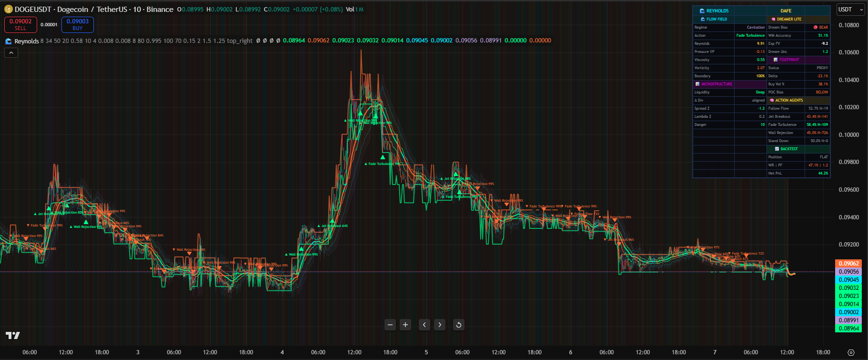Click the 0.10000 price scale label
Screen dimensions: 868x360
pos(849,135)
